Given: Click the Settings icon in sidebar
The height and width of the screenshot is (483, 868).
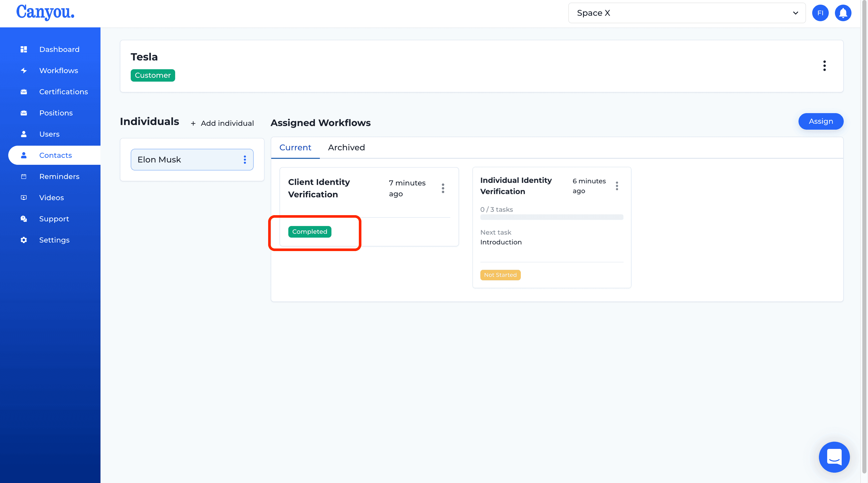Looking at the screenshot, I should (24, 240).
